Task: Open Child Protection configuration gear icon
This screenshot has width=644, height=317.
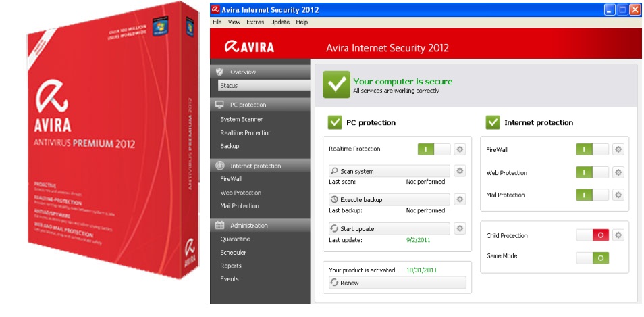Action: pyautogui.click(x=618, y=235)
